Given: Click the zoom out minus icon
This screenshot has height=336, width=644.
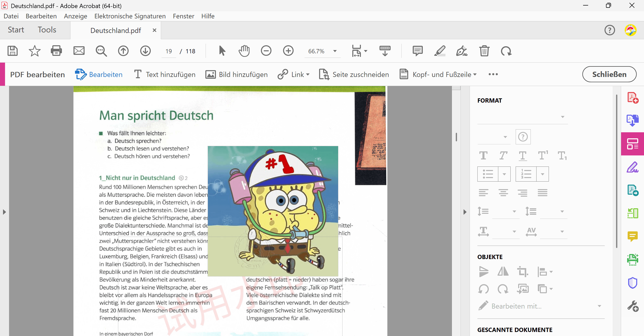Looking at the screenshot, I should [266, 51].
